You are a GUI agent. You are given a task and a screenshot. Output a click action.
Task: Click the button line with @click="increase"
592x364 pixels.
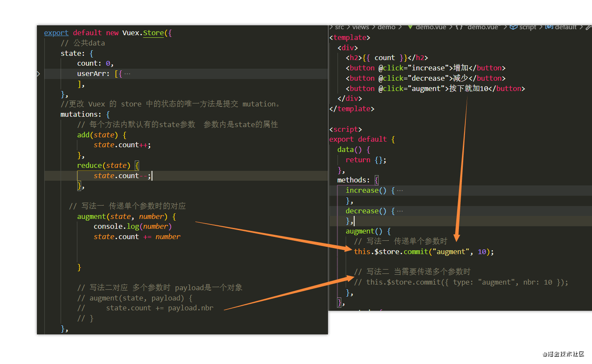pyautogui.click(x=426, y=68)
